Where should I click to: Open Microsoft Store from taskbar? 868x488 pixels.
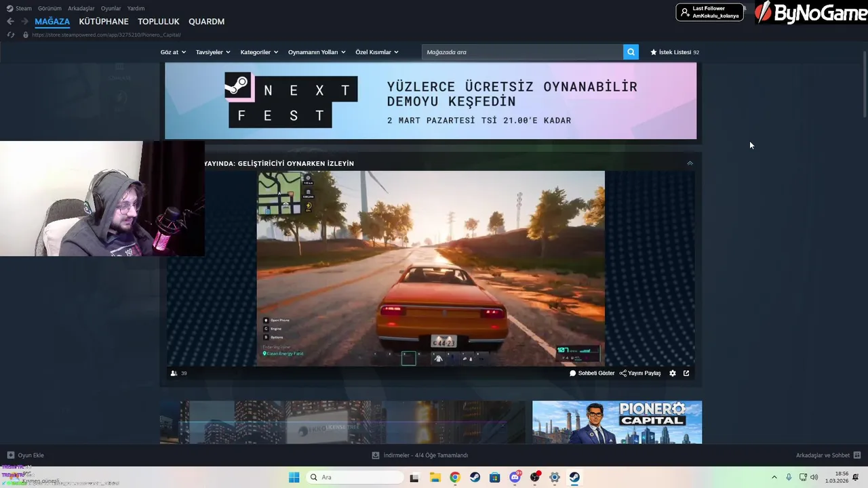click(494, 477)
